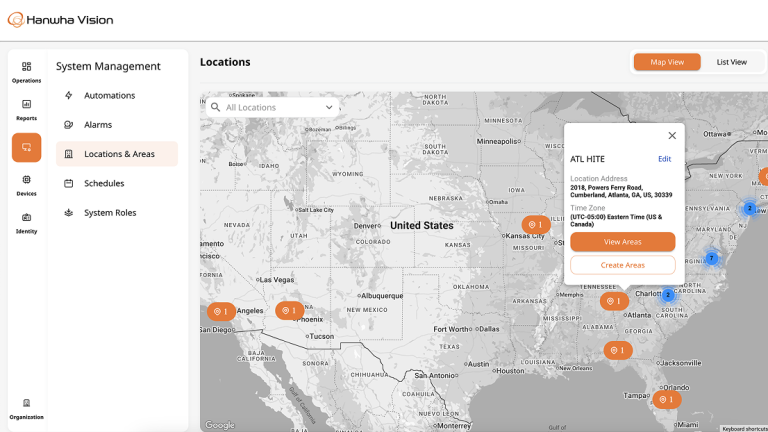The height and width of the screenshot is (432, 768).
Task: Click the search icon in locations field
Action: 216,107
